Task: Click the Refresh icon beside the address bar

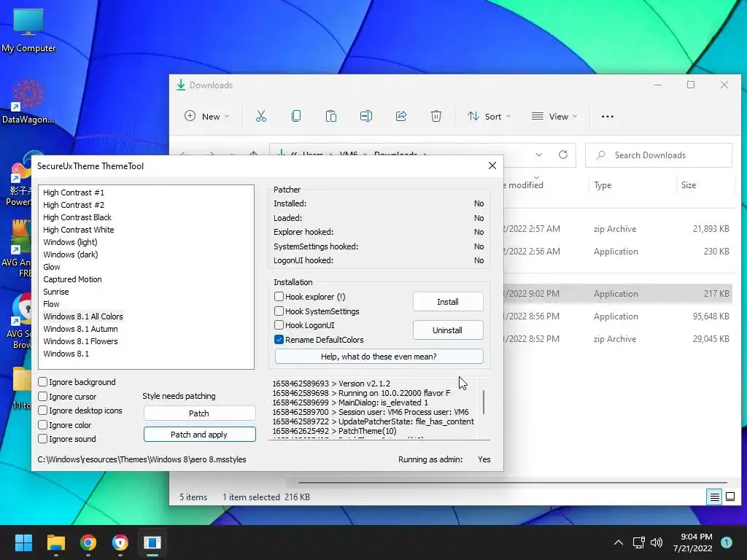Action: (563, 155)
